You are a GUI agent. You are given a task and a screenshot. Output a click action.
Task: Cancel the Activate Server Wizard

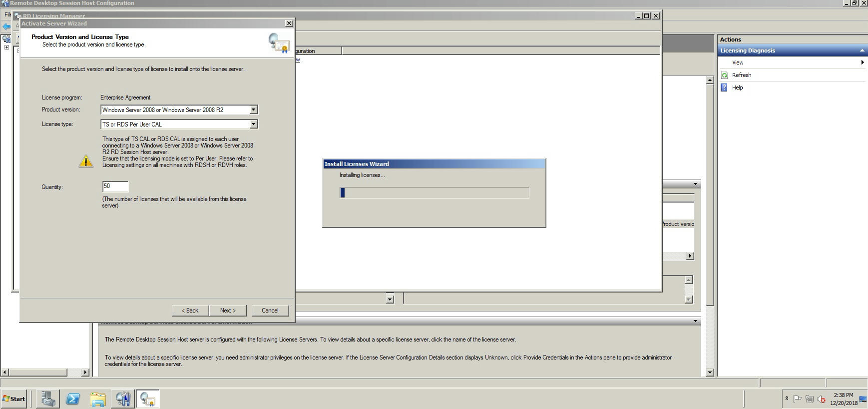tap(270, 310)
